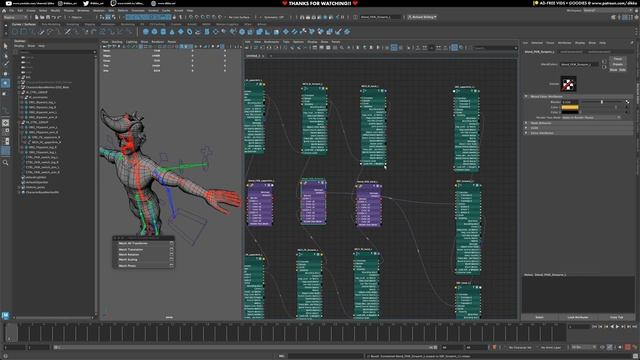Click the Select button under Attribute Editor
Viewport: 640px width, 360px height.
pyautogui.click(x=539, y=317)
